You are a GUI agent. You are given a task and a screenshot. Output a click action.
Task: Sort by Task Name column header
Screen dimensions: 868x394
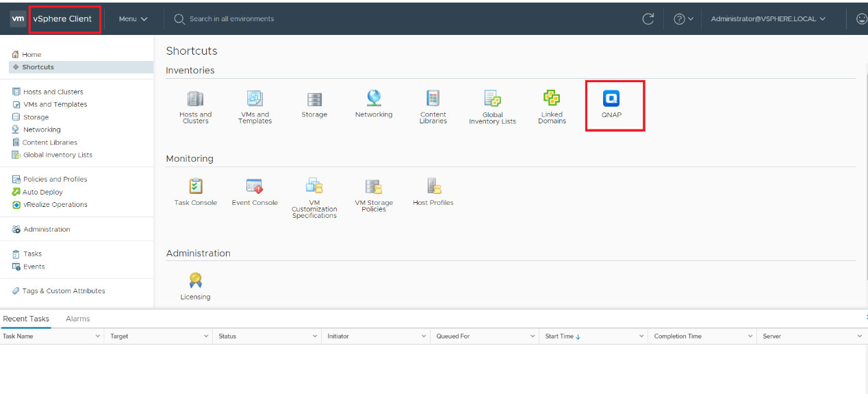tap(18, 336)
